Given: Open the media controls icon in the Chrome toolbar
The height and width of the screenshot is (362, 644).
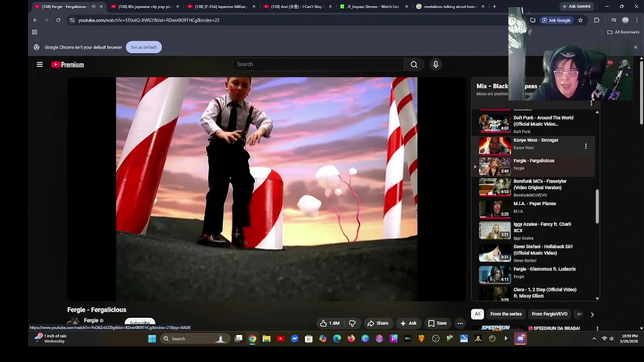Looking at the screenshot, I should click(613, 20).
